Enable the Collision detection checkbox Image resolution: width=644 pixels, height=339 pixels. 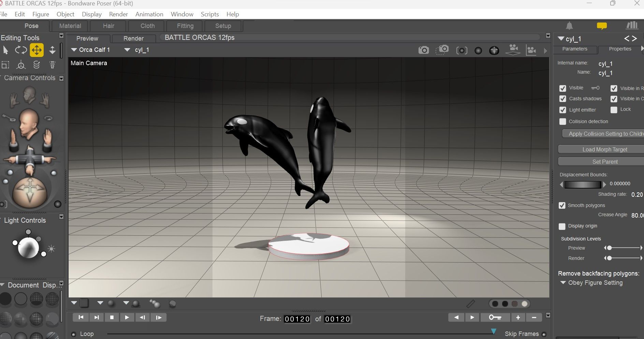[563, 121]
